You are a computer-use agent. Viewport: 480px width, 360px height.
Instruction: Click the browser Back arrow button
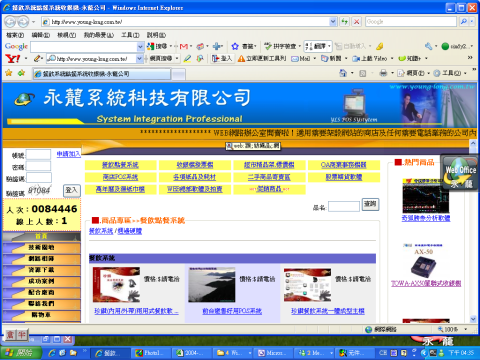[10, 22]
